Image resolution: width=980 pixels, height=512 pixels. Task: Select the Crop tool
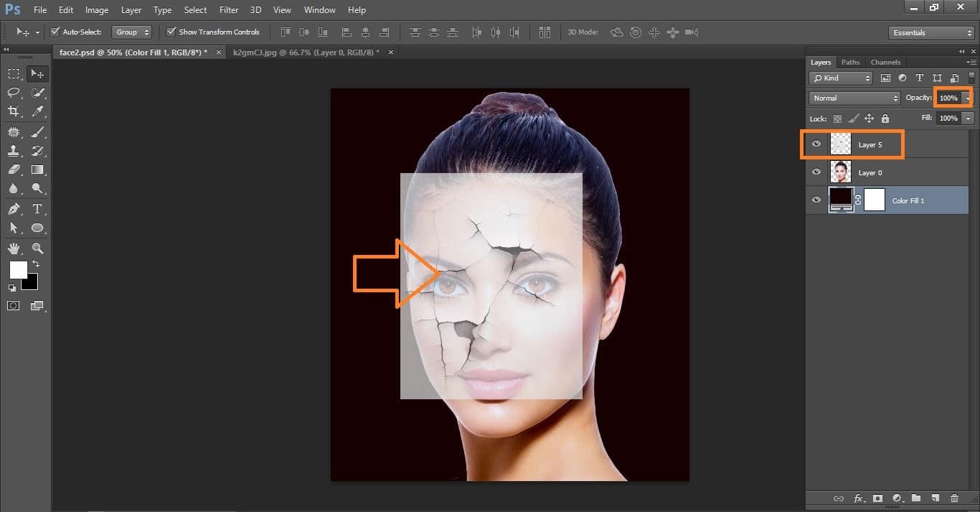tap(13, 111)
